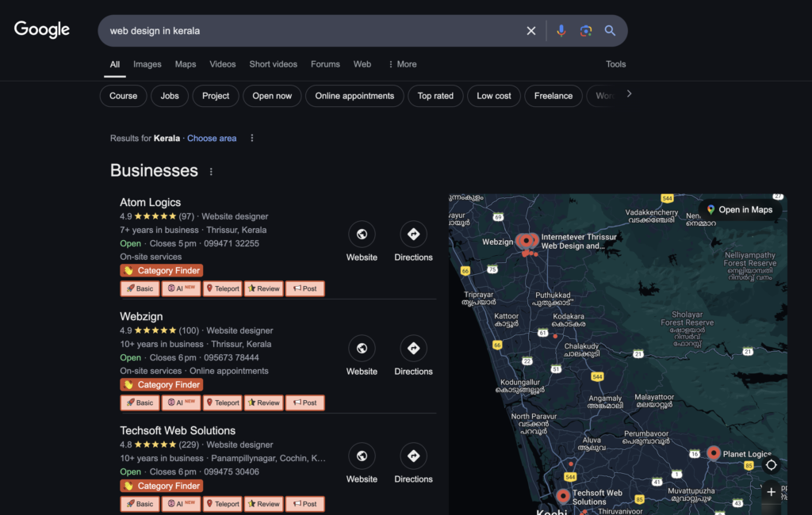Switch to the Forums tab
The width and height of the screenshot is (812, 515).
point(325,64)
